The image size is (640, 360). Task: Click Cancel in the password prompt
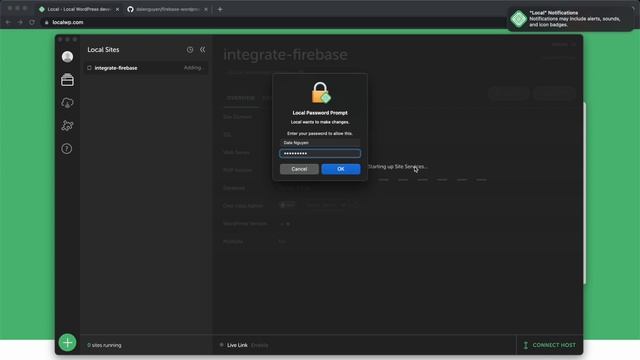(299, 169)
